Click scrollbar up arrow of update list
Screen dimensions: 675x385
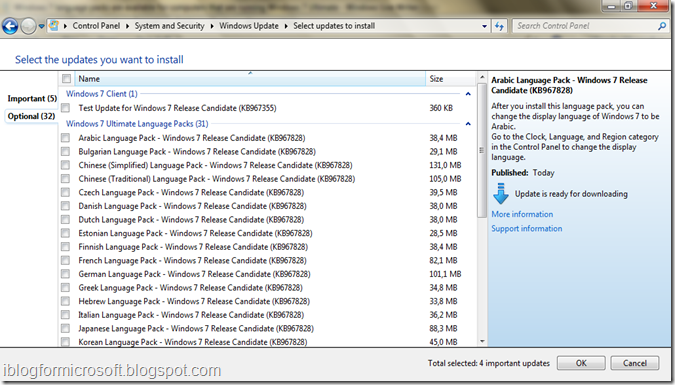[x=482, y=78]
